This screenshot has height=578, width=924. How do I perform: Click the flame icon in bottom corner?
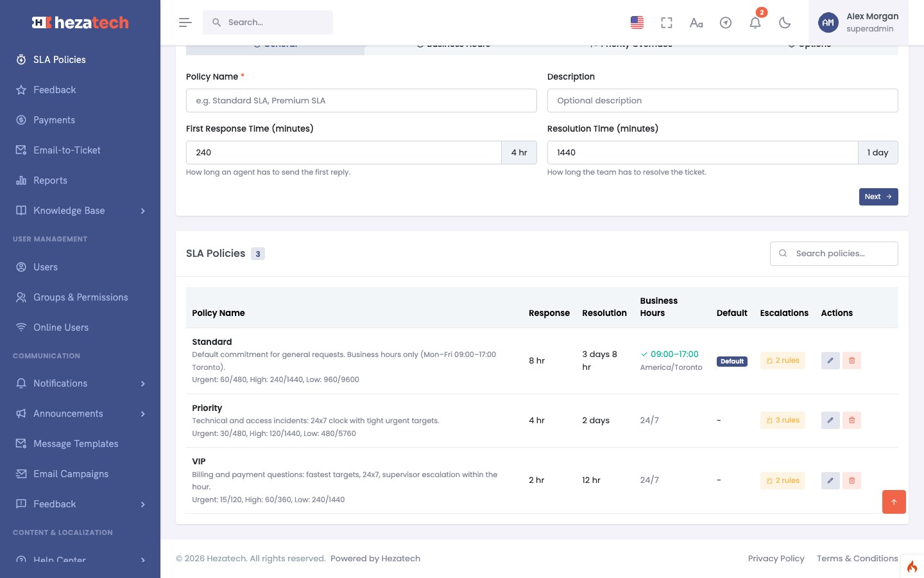click(x=912, y=566)
